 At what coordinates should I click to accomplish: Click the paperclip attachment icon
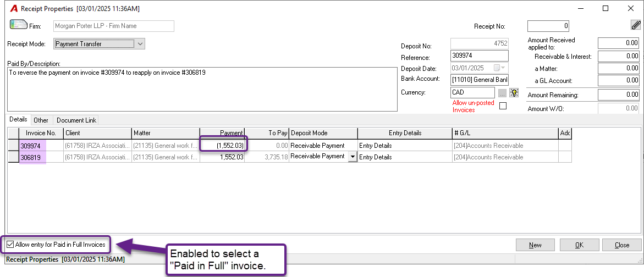636,25
